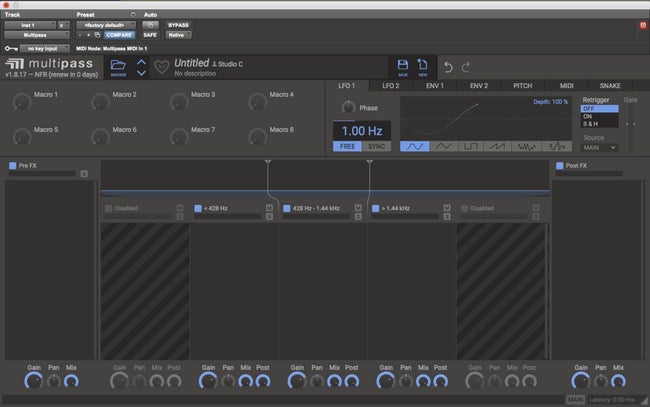Open the Source MAIN dropdown

pyautogui.click(x=600, y=148)
